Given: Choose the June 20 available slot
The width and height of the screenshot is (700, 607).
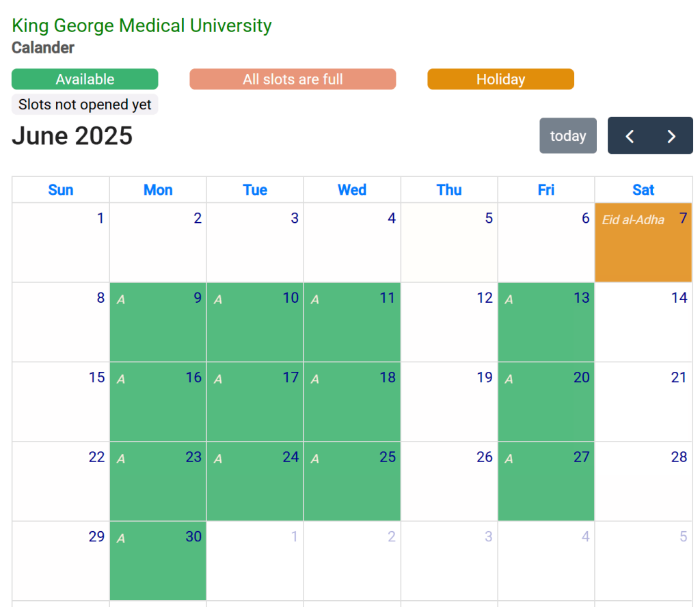Looking at the screenshot, I should coord(546,402).
